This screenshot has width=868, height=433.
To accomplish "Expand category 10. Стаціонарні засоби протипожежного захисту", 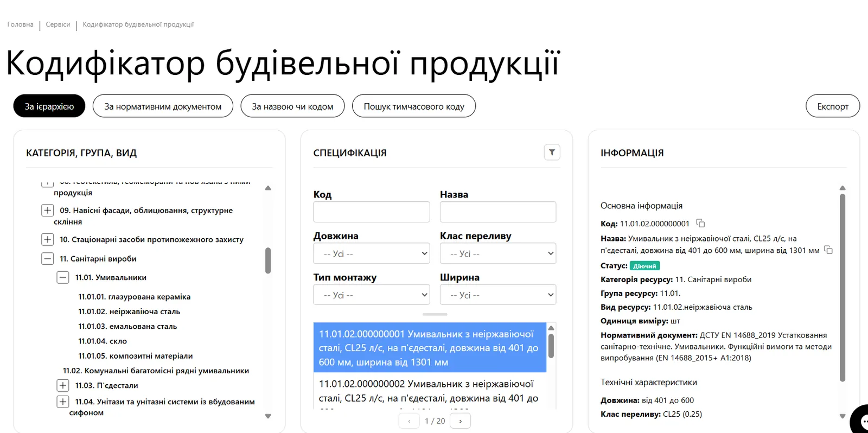I will click(48, 239).
